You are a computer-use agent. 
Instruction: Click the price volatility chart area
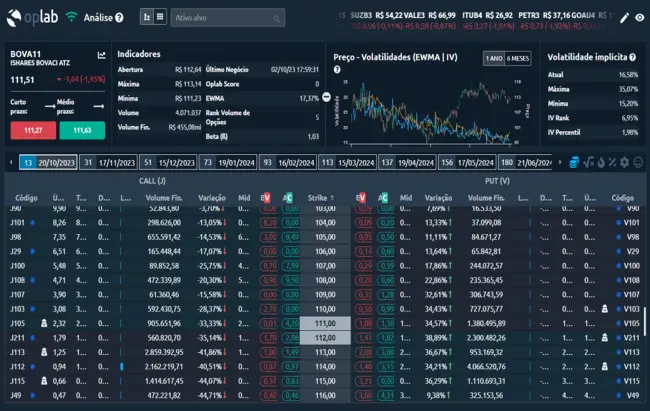[431, 112]
